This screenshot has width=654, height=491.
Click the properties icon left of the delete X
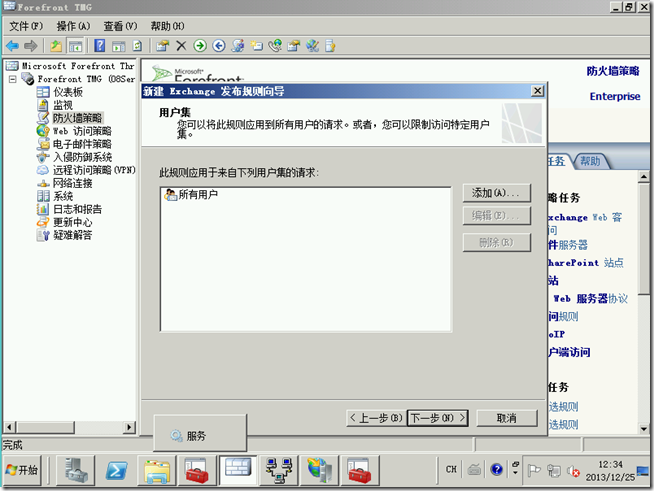[162, 45]
